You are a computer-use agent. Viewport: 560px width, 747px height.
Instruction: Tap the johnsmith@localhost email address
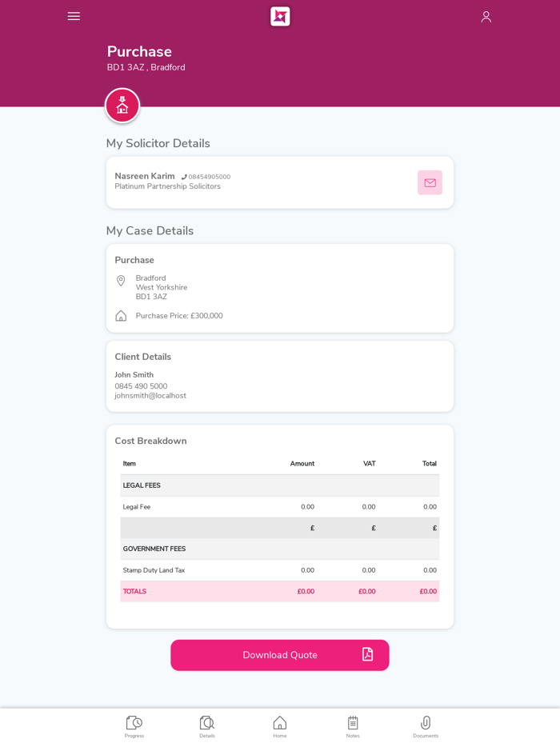coord(150,396)
